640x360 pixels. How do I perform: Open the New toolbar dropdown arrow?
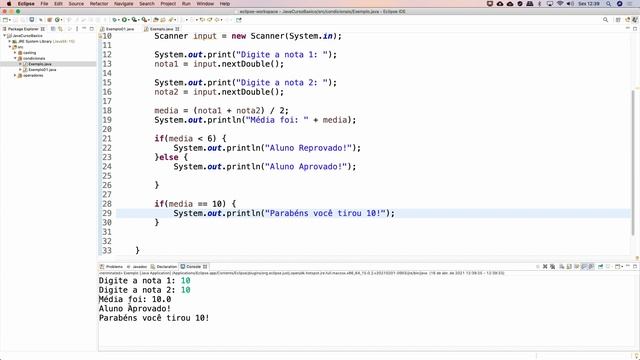coord(10,20)
